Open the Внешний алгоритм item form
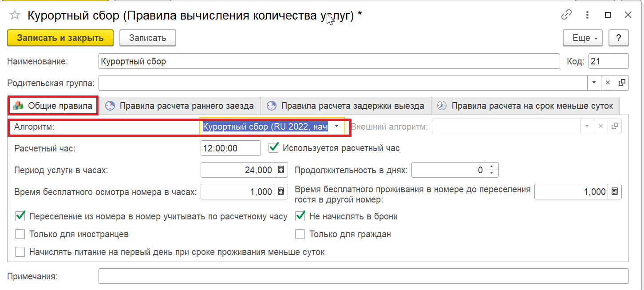The image size is (644, 290). pos(615,126)
